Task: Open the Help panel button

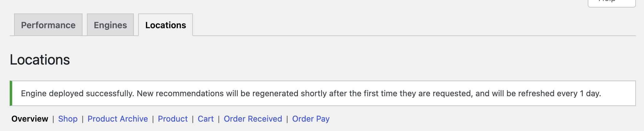Action: pyautogui.click(x=611, y=3)
